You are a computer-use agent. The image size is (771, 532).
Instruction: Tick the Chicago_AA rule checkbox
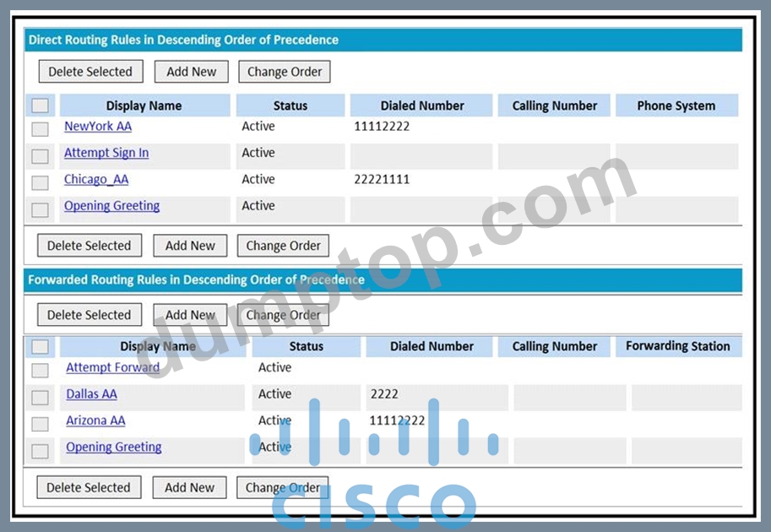pyautogui.click(x=40, y=182)
